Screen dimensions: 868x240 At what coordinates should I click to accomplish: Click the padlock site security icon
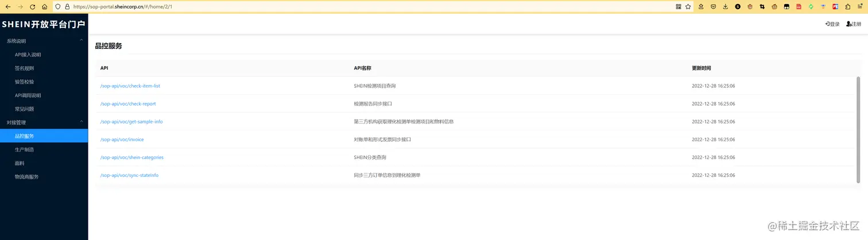[68, 7]
